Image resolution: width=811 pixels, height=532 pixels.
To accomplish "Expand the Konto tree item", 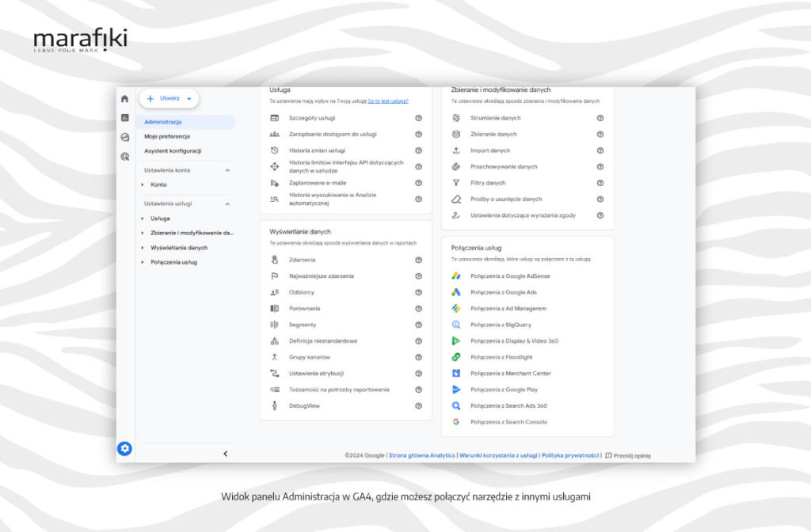I will 143,184.
